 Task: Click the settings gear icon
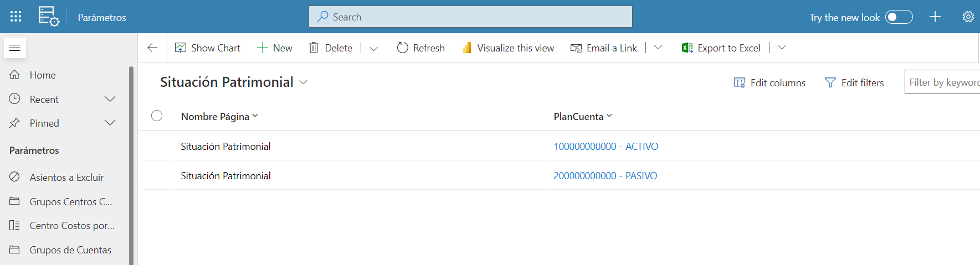pos(968,17)
